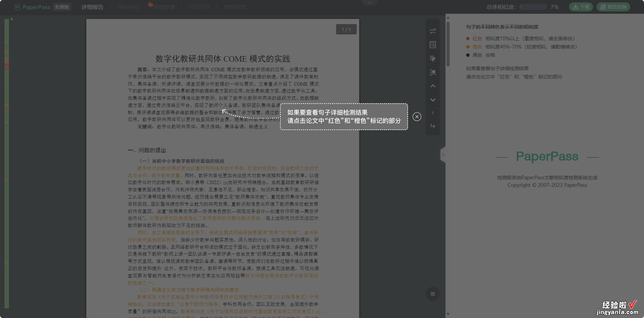Click the swap arrows icon in the side toolbar
The width and height of the screenshot is (644, 318).
point(433,31)
